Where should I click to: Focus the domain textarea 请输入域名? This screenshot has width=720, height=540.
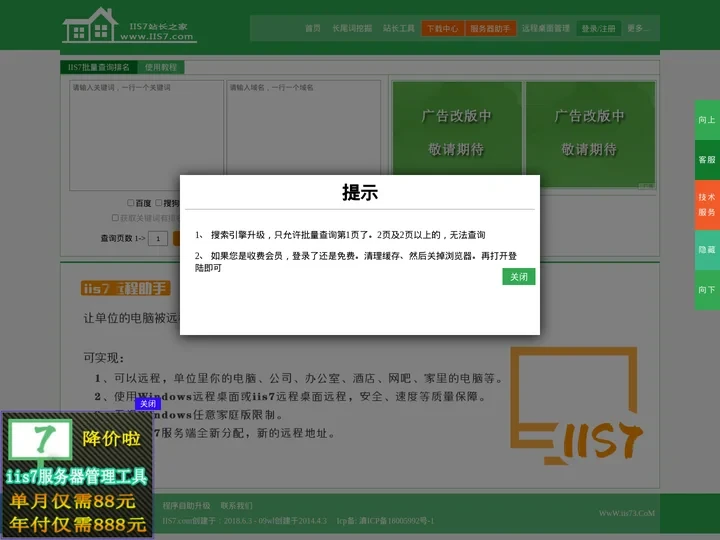tap(304, 129)
